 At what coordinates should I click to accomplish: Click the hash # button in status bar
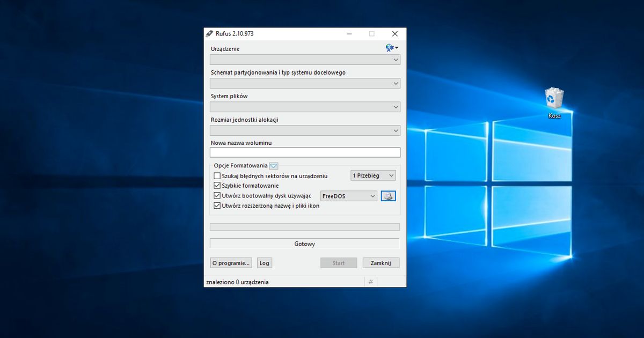coord(370,282)
